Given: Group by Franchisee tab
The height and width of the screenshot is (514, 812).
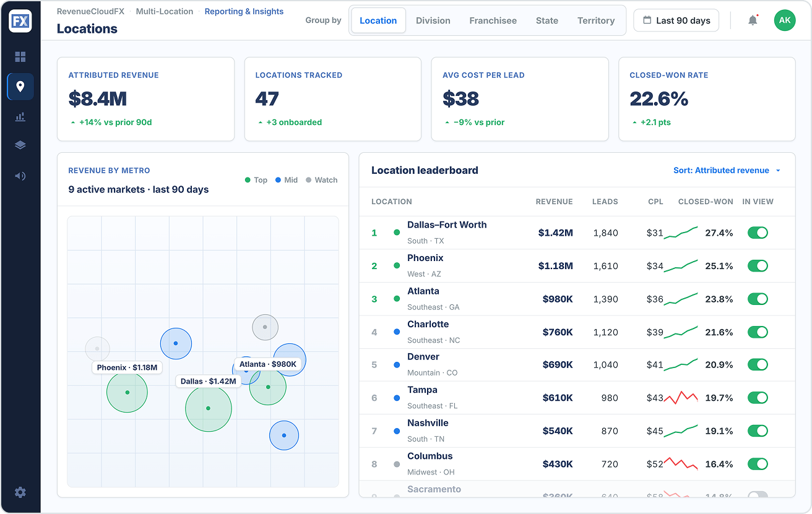Looking at the screenshot, I should pyautogui.click(x=493, y=20).
